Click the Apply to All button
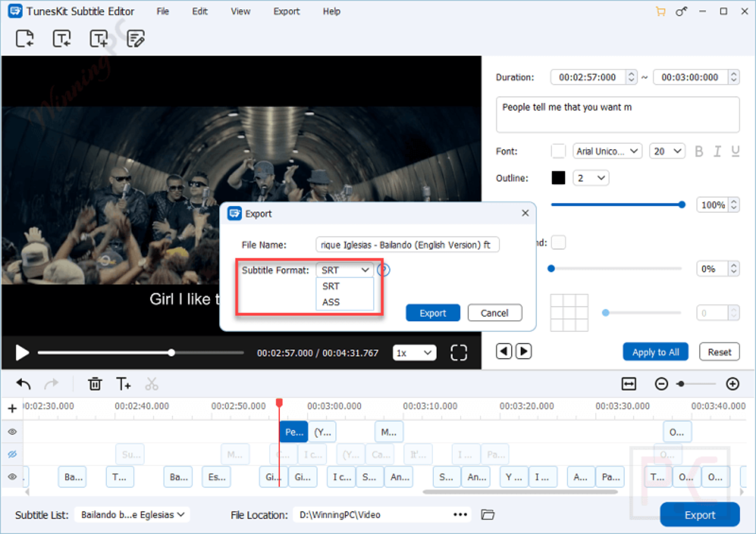Viewport: 756px width, 534px height. [x=656, y=352]
